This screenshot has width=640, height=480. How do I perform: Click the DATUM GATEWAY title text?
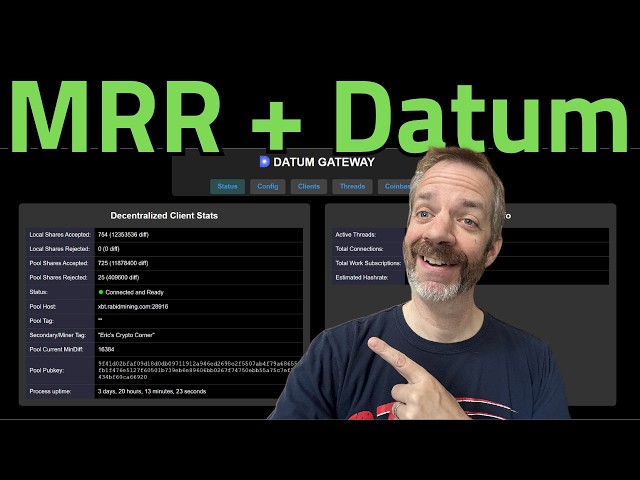click(x=324, y=162)
